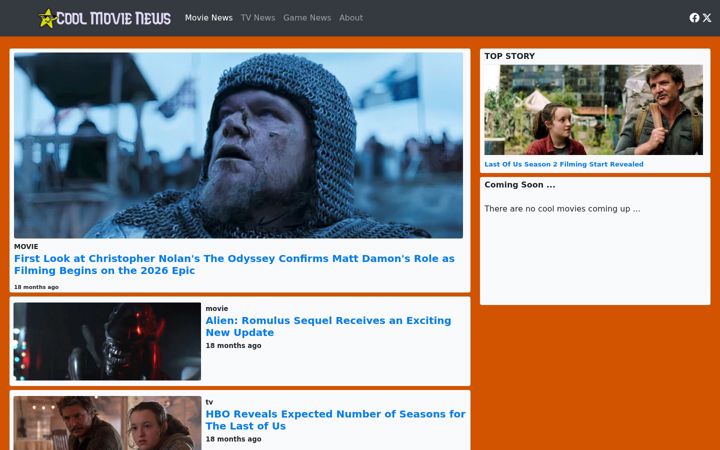Viewport: 720px width, 450px height.
Task: Click the movie label above Alien headline
Action: click(217, 309)
